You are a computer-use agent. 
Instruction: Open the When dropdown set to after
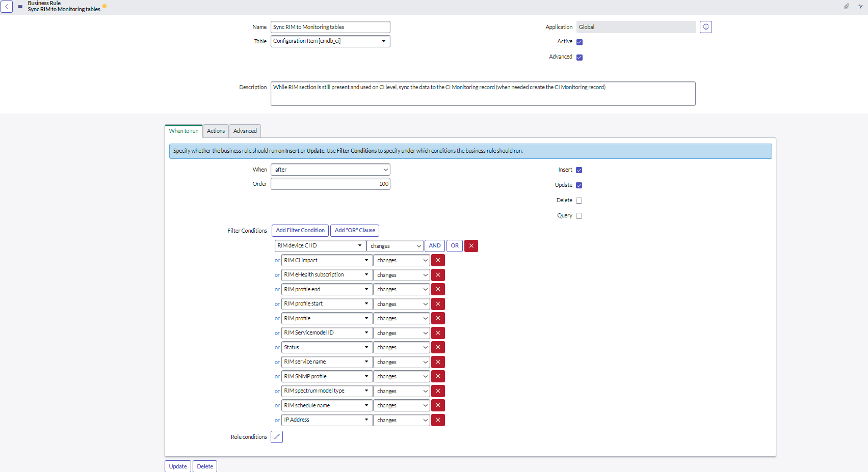click(x=330, y=170)
